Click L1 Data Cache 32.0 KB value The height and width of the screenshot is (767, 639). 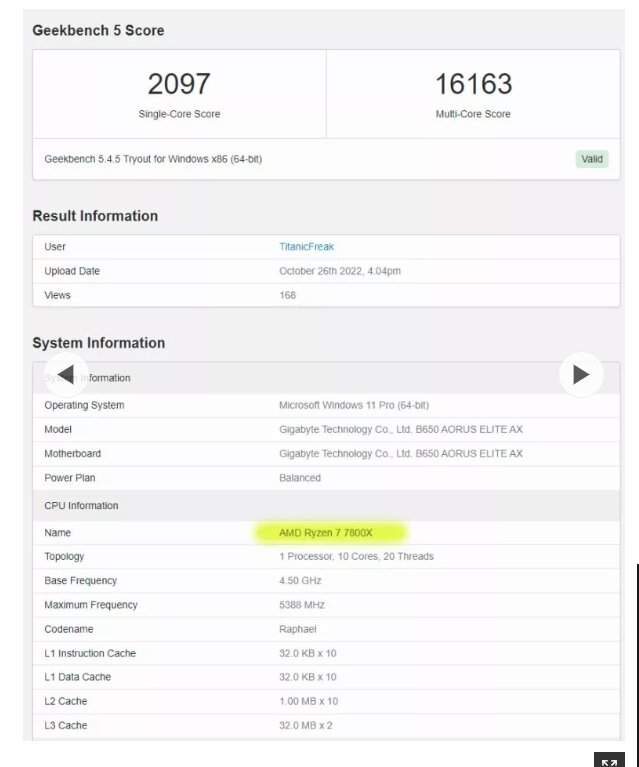(308, 677)
